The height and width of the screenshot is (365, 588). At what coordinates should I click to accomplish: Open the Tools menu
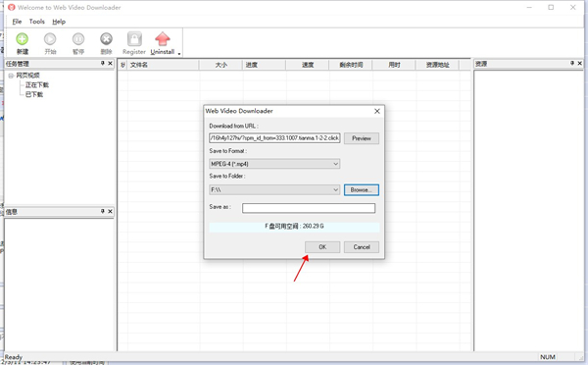coord(37,22)
